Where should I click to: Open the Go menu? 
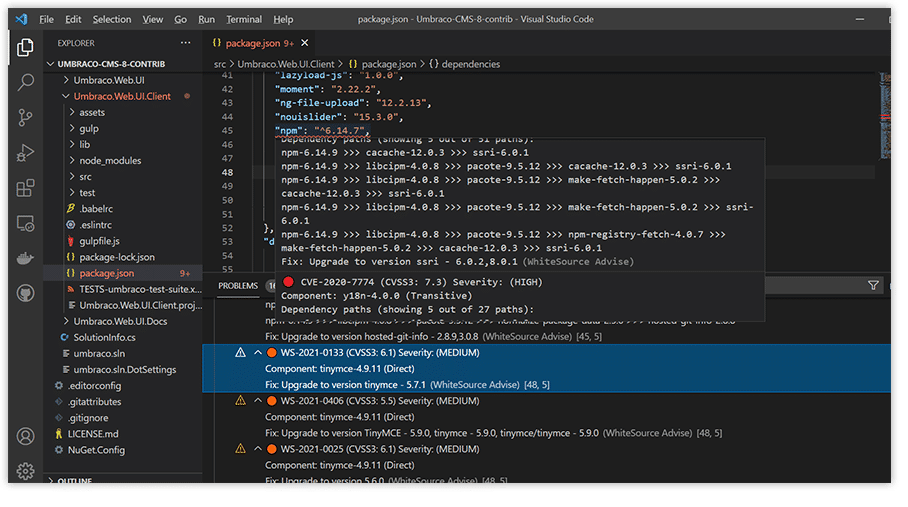click(x=181, y=19)
